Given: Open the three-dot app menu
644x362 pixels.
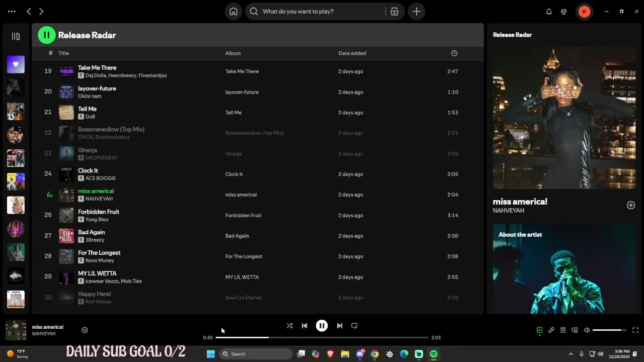Looking at the screenshot, I should click(x=12, y=11).
